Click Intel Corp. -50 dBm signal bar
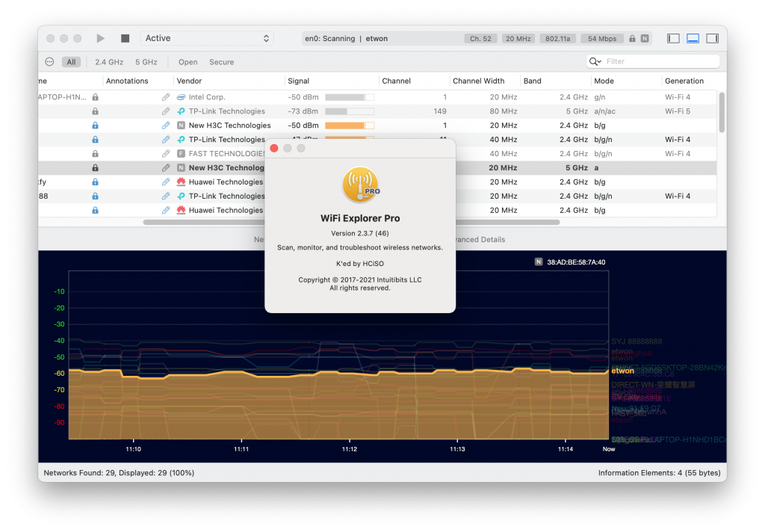 click(x=350, y=97)
